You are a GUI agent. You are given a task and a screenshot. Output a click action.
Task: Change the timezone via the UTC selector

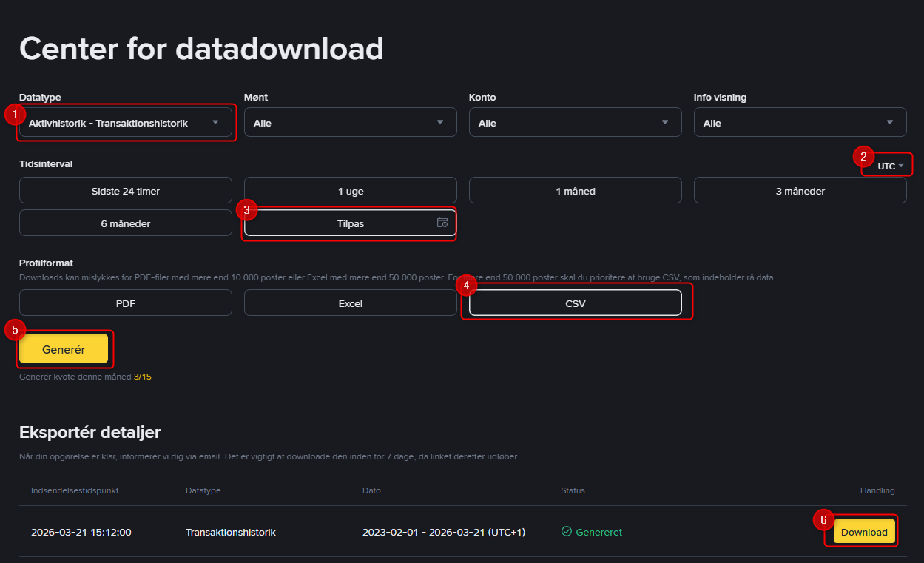tap(886, 165)
